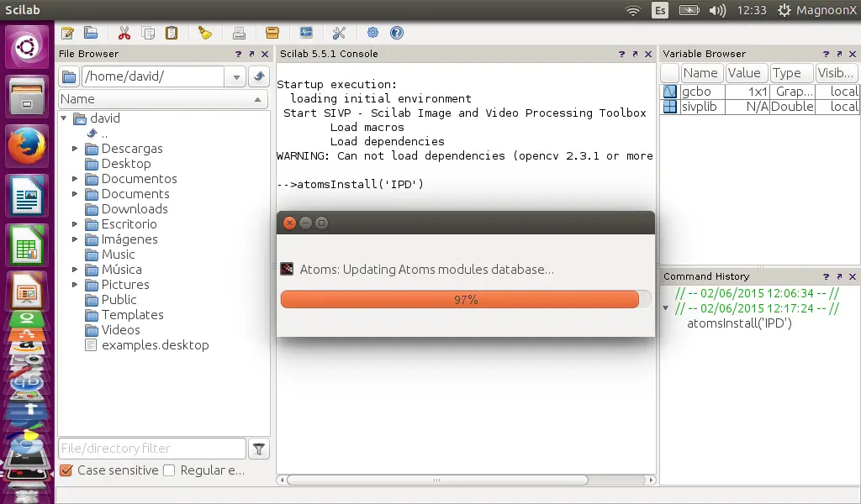The height and width of the screenshot is (504, 861).
Task: Enable the Regular expression checkbox
Action: [x=169, y=470]
